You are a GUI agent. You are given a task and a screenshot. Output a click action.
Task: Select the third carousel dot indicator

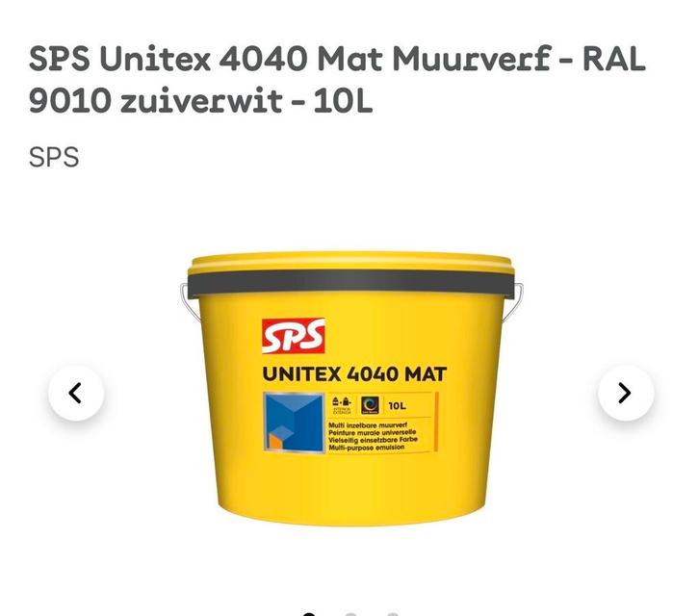392,614
